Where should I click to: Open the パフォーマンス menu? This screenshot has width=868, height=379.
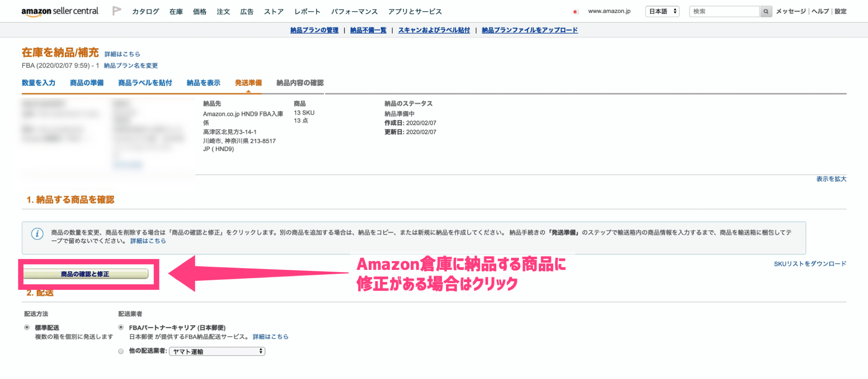coord(354,12)
